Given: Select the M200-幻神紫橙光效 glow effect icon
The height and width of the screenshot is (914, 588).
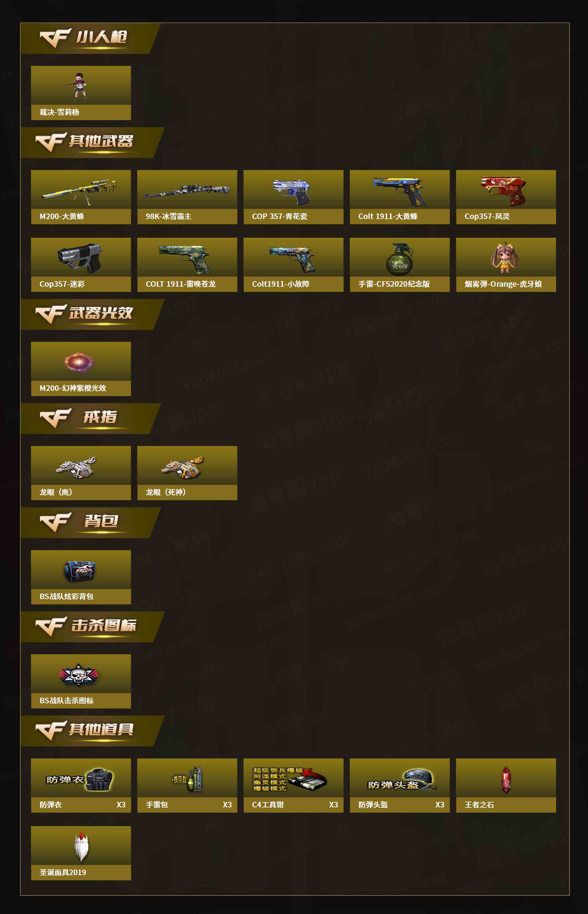Looking at the screenshot, I should click(x=78, y=361).
